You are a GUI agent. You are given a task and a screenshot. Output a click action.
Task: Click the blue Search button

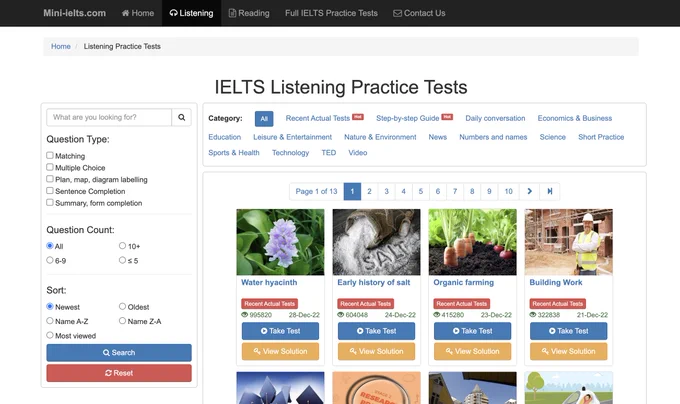point(119,352)
